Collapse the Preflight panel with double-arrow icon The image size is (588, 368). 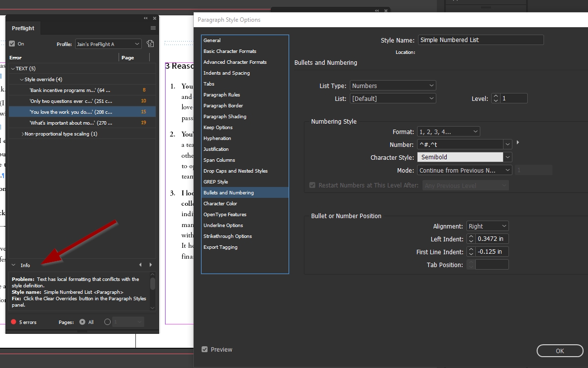coord(145,18)
